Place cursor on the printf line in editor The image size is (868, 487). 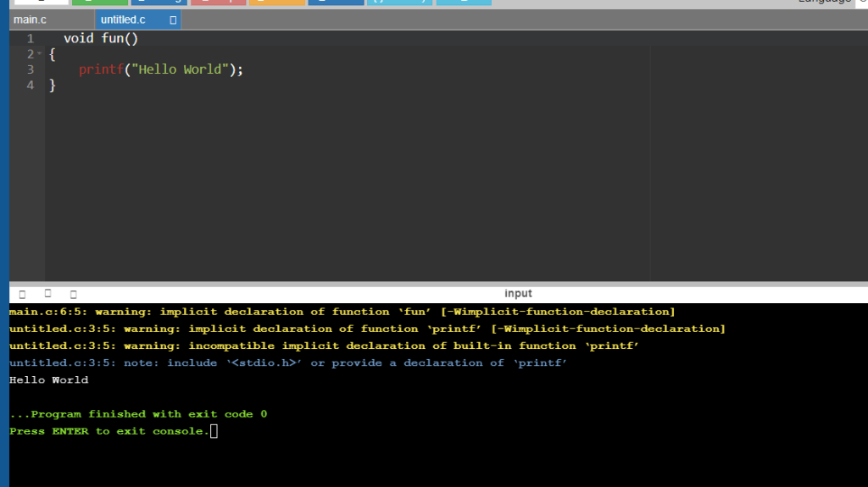(161, 69)
